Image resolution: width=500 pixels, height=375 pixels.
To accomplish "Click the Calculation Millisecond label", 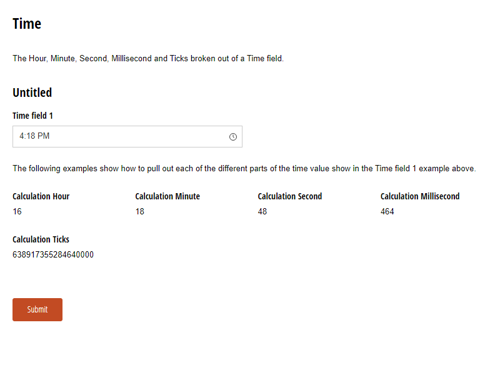I will 420,196.
